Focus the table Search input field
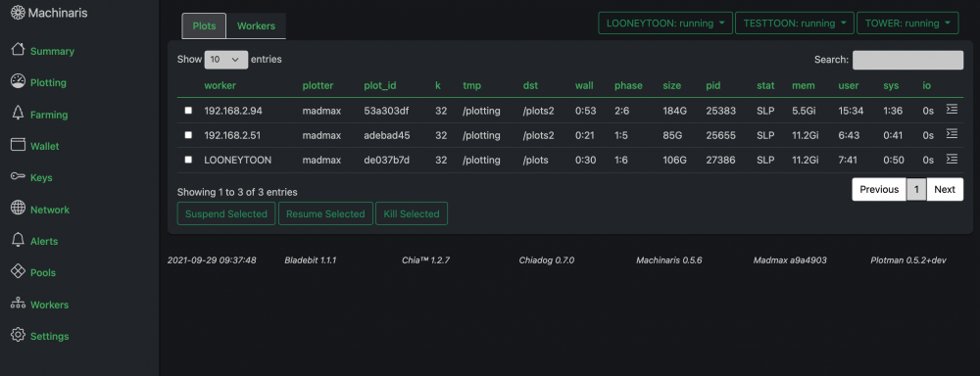980x376 pixels. pyautogui.click(x=908, y=60)
